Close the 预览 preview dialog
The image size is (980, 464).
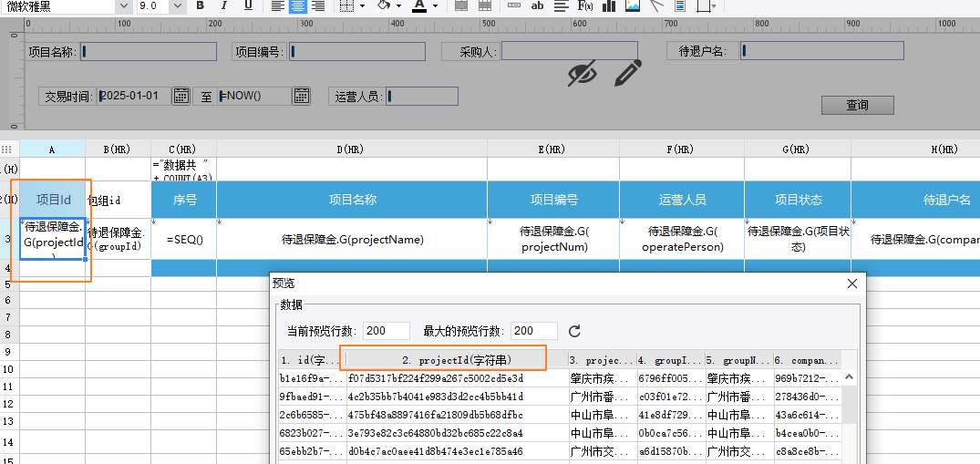pos(851,284)
